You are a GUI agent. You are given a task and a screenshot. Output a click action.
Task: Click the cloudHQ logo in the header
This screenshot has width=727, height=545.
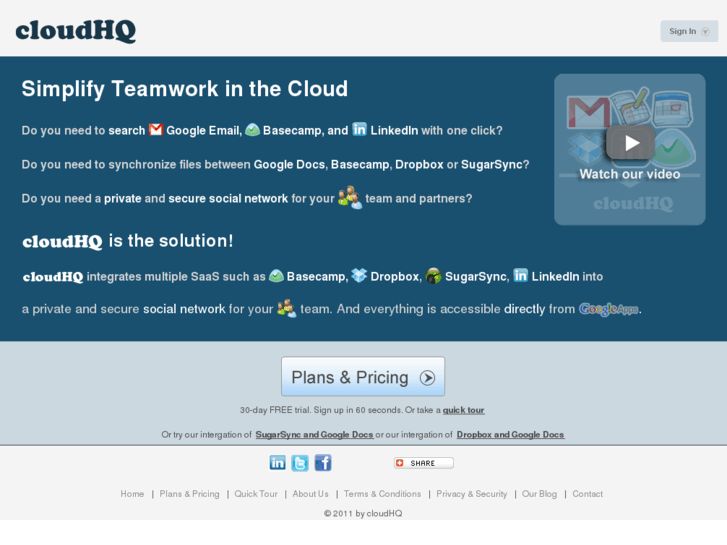pos(76,31)
